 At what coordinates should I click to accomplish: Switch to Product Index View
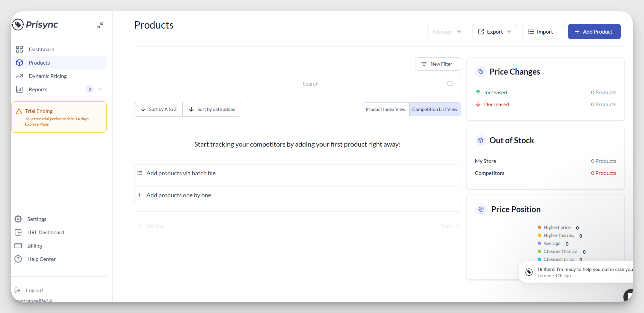tap(385, 109)
